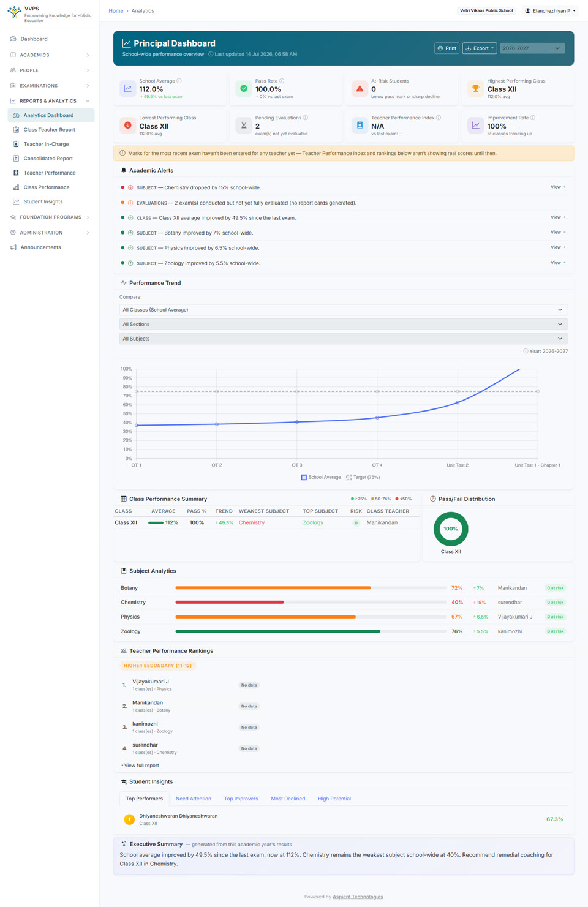
Task: View Physics improved alert details
Action: (x=558, y=247)
